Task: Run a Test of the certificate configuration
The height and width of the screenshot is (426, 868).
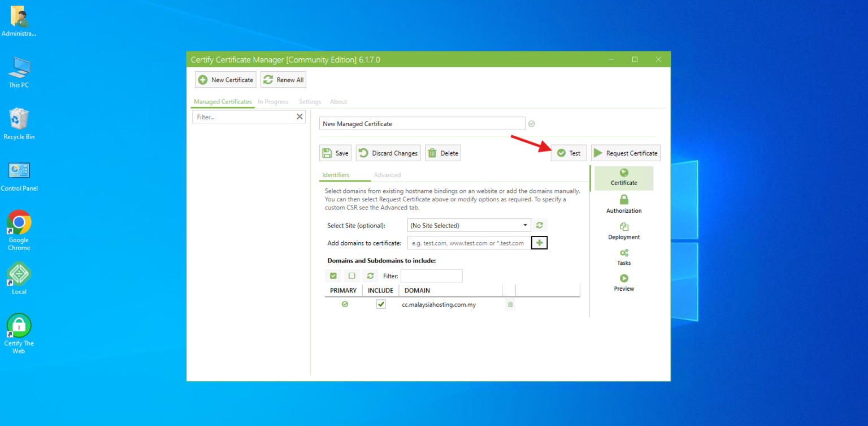Action: tap(568, 153)
